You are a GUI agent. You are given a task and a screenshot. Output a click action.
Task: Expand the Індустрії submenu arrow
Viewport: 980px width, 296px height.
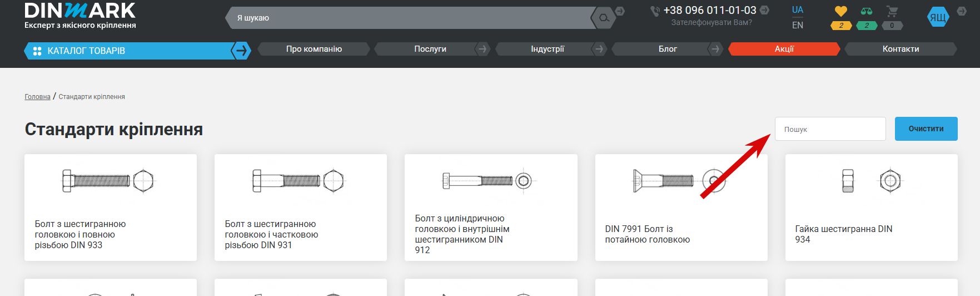[x=599, y=49]
